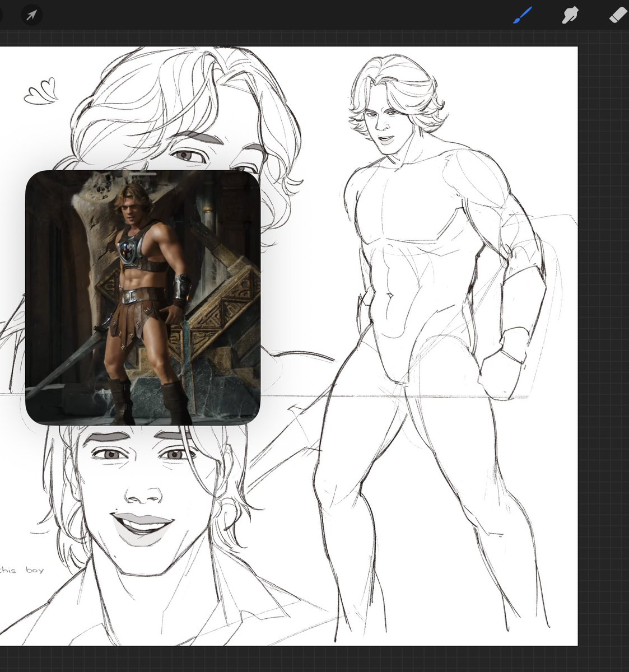Tap the Reference window grab handle
Image resolution: width=629 pixels, height=672 pixels.
(143, 175)
